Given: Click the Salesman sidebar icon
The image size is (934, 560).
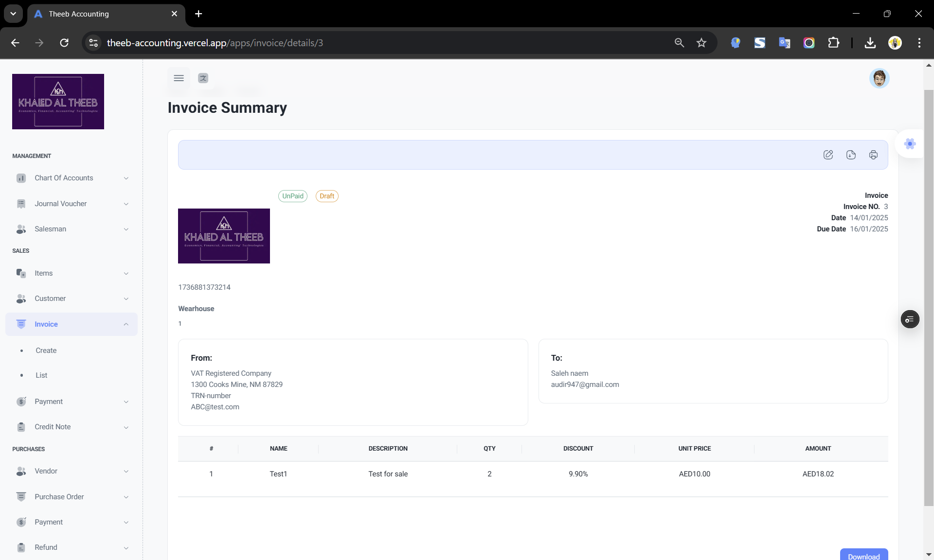Looking at the screenshot, I should coord(21,229).
